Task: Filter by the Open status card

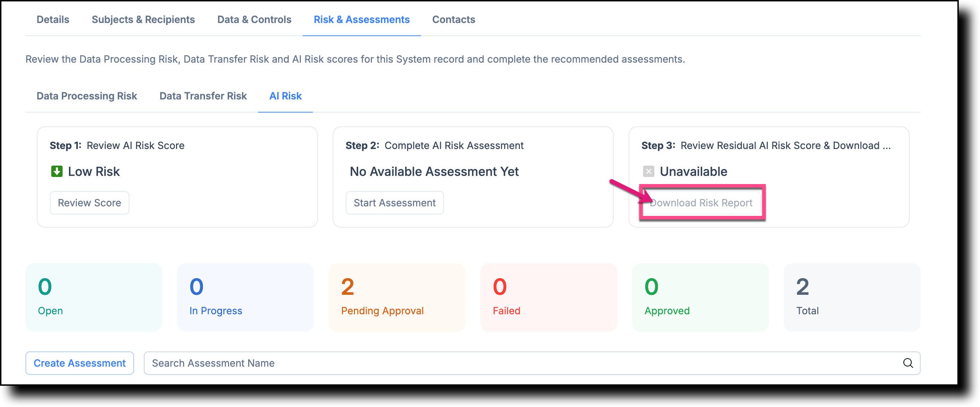Action: click(94, 297)
